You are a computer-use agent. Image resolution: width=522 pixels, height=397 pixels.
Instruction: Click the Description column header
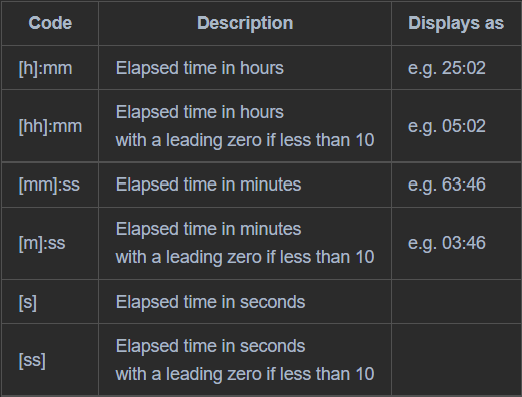tap(245, 23)
